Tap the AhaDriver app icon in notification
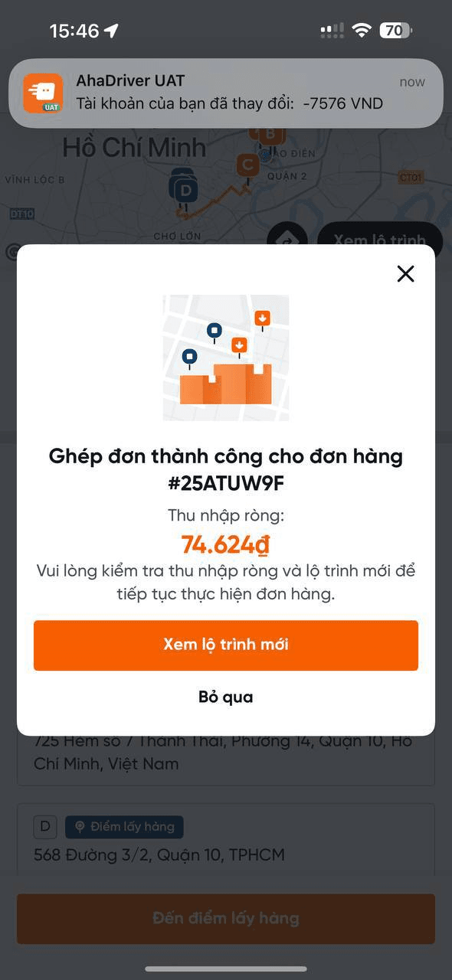This screenshot has height=980, width=452. [x=43, y=93]
